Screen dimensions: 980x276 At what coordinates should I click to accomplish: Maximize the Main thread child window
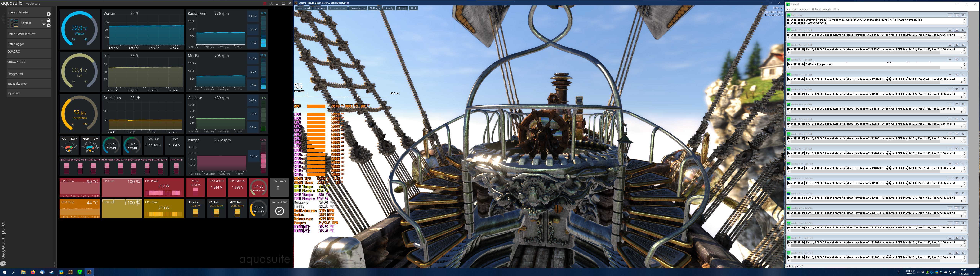click(957, 15)
